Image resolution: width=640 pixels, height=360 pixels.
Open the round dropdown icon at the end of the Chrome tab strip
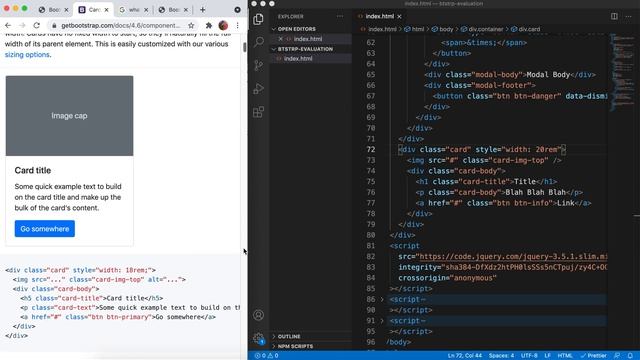237,9
